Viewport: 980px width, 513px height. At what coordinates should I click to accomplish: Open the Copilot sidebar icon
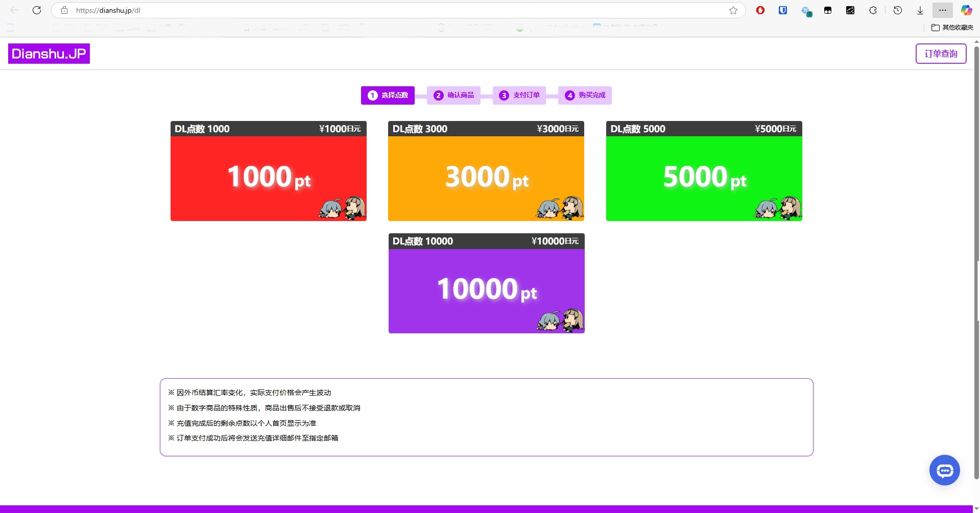[966, 10]
